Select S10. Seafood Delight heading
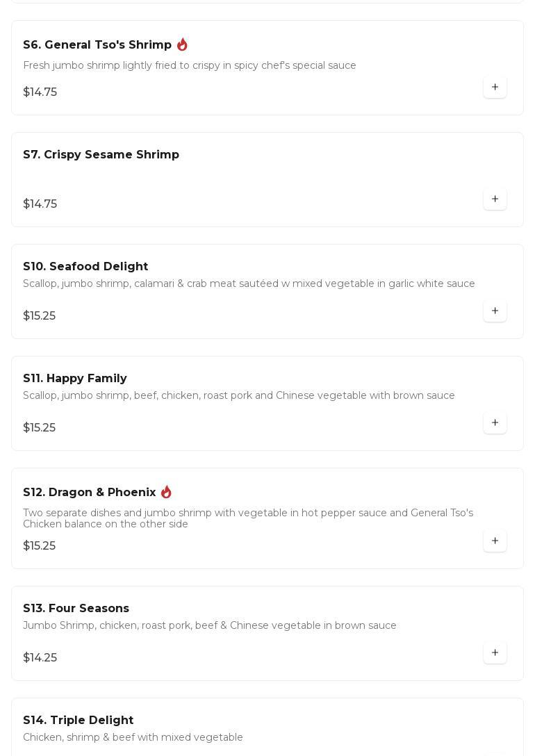 pyautogui.click(x=85, y=267)
